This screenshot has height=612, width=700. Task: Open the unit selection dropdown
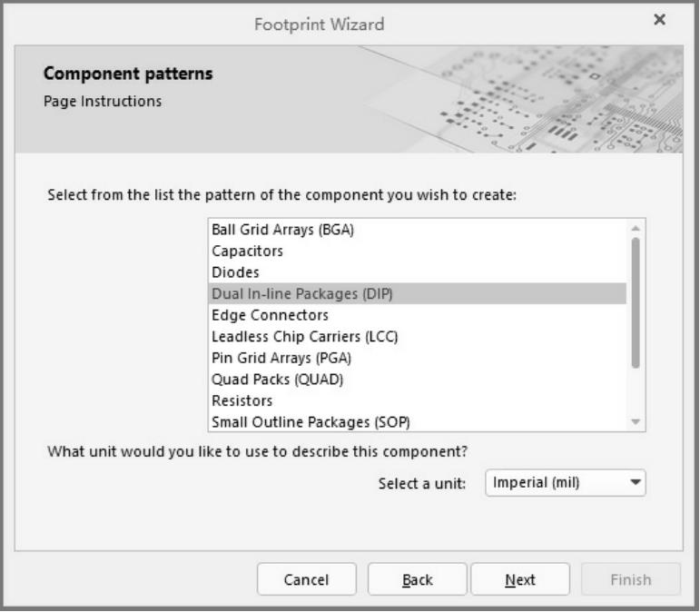click(565, 482)
